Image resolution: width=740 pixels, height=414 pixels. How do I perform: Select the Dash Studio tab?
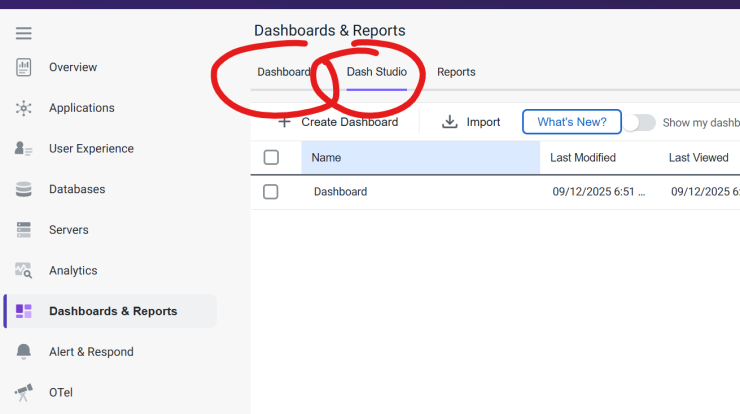(376, 72)
